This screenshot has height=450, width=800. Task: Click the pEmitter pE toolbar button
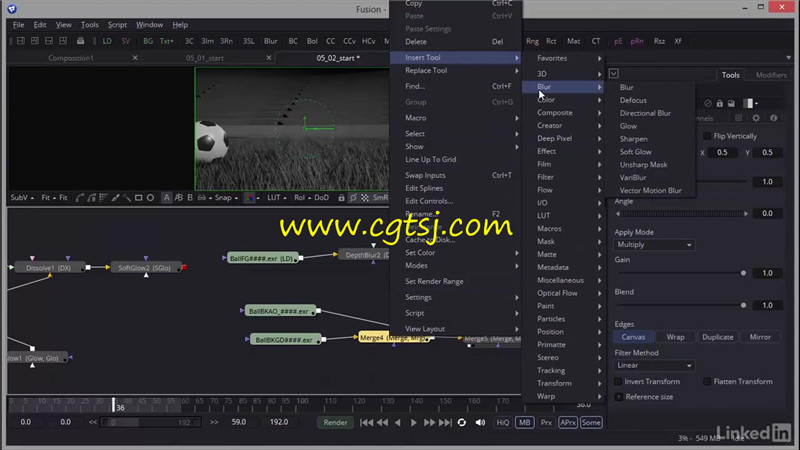tap(618, 41)
